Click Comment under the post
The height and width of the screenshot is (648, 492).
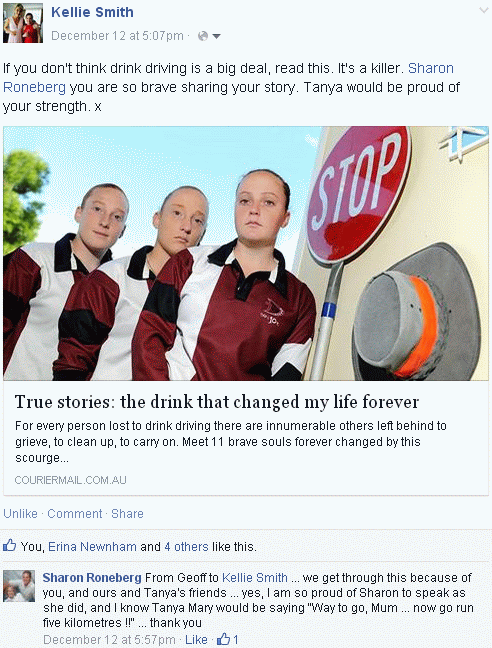[x=74, y=514]
